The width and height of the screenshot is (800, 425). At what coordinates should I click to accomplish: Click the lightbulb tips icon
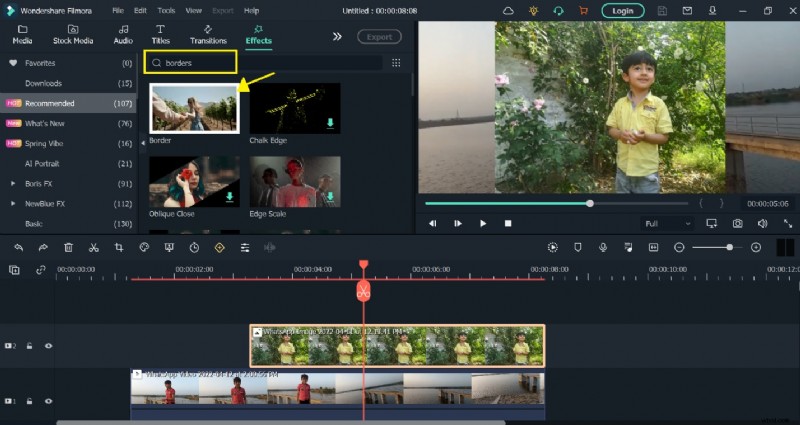(534, 11)
